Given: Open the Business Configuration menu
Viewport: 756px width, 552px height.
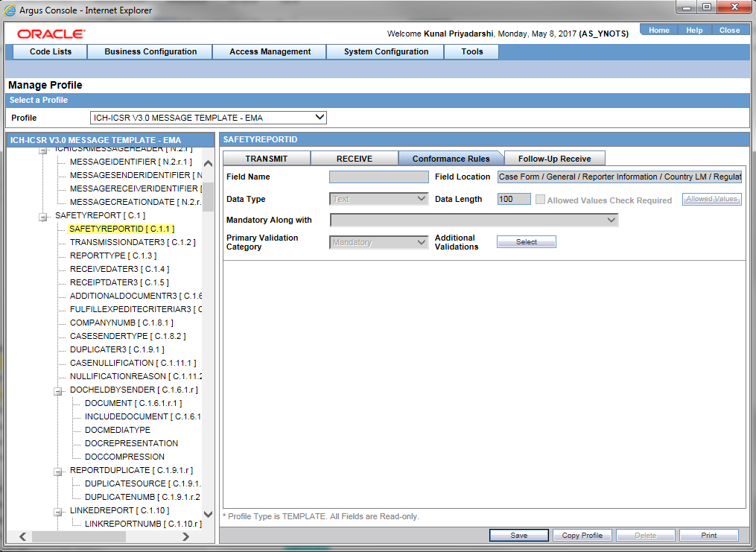Looking at the screenshot, I should click(x=150, y=51).
